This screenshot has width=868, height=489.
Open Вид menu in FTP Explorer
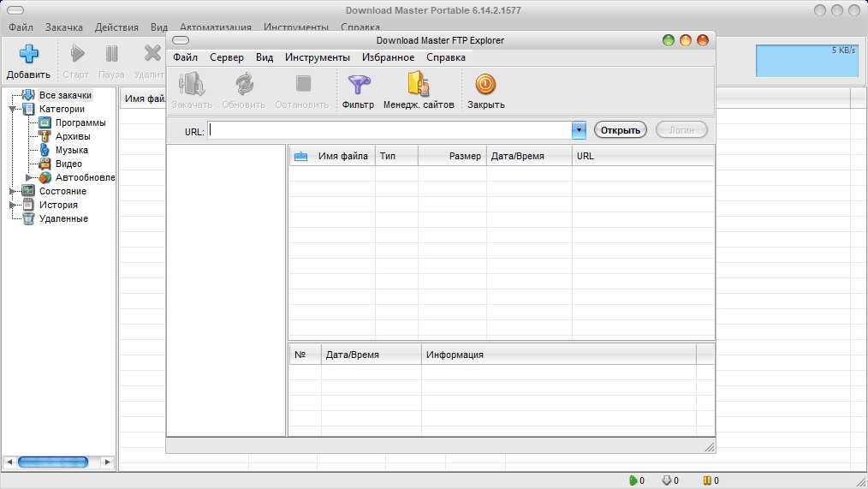click(x=264, y=57)
